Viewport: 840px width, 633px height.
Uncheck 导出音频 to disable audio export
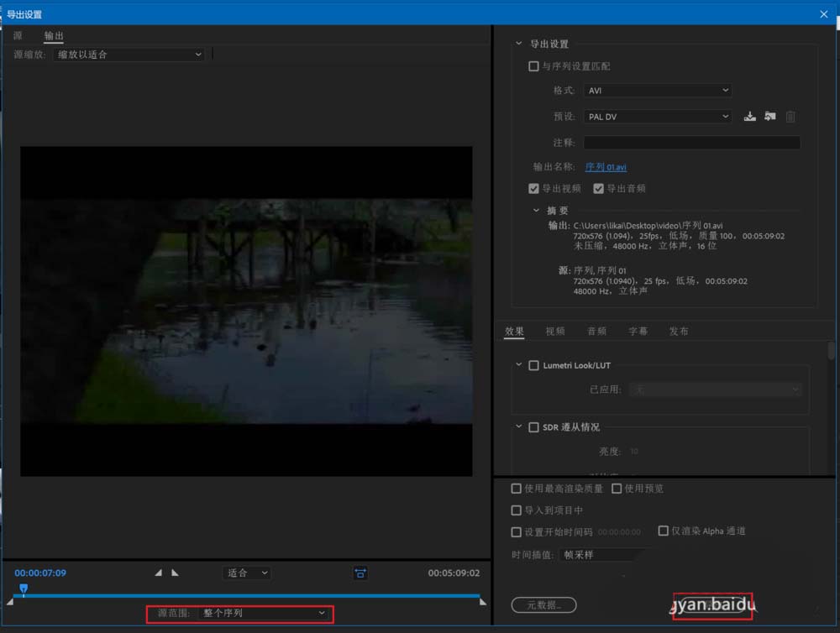598,188
